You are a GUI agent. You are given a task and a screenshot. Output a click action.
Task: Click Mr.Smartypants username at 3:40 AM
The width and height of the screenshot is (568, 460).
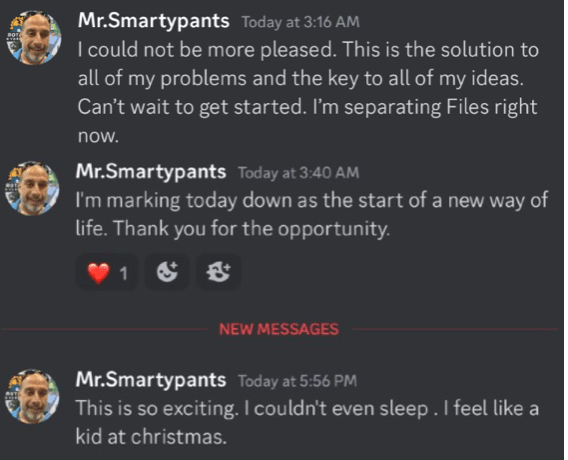point(151,172)
